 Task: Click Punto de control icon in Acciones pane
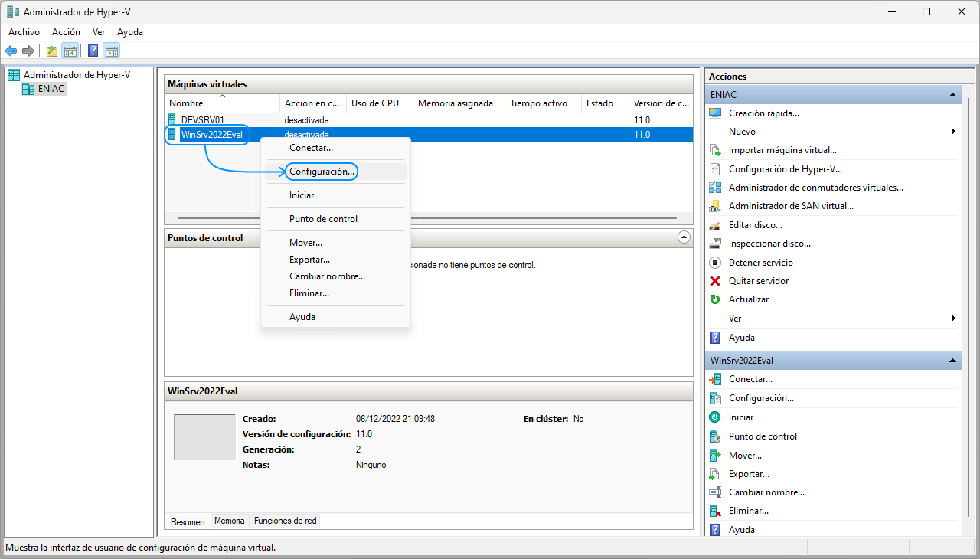click(715, 436)
